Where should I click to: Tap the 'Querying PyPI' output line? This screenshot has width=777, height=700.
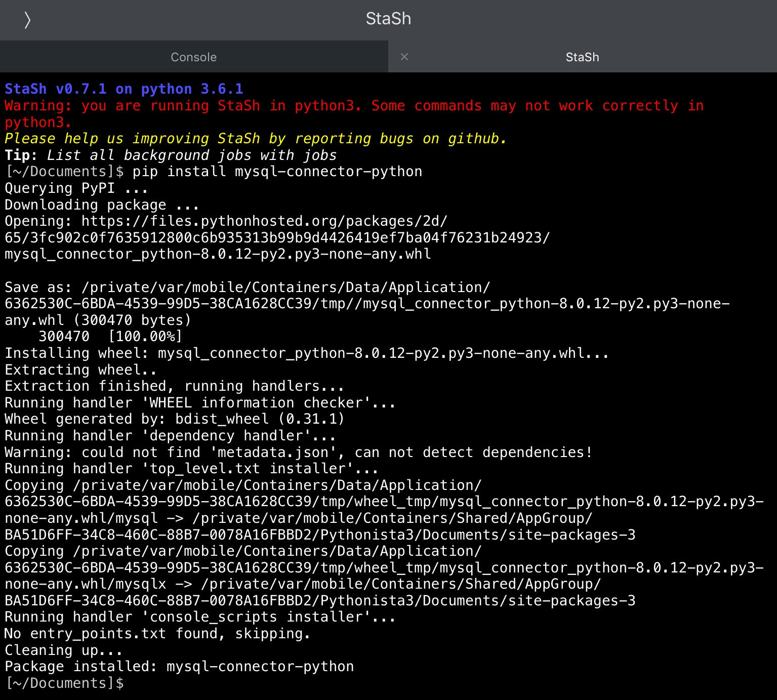pos(76,188)
